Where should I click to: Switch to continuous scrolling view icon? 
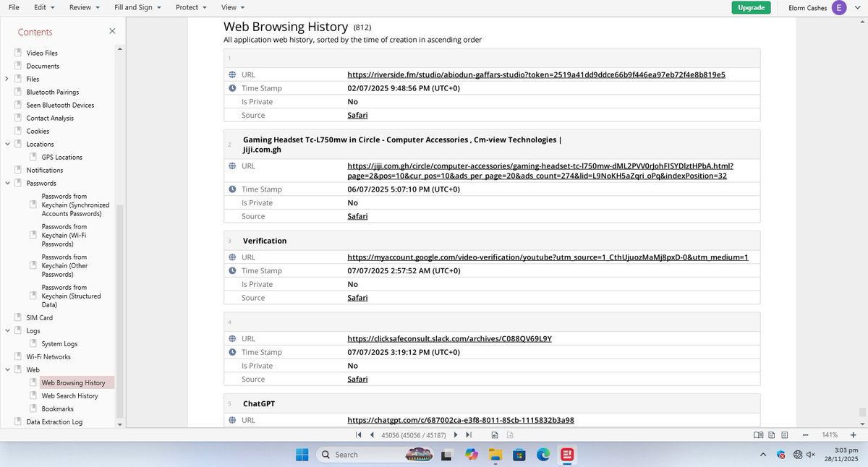pyautogui.click(x=786, y=434)
